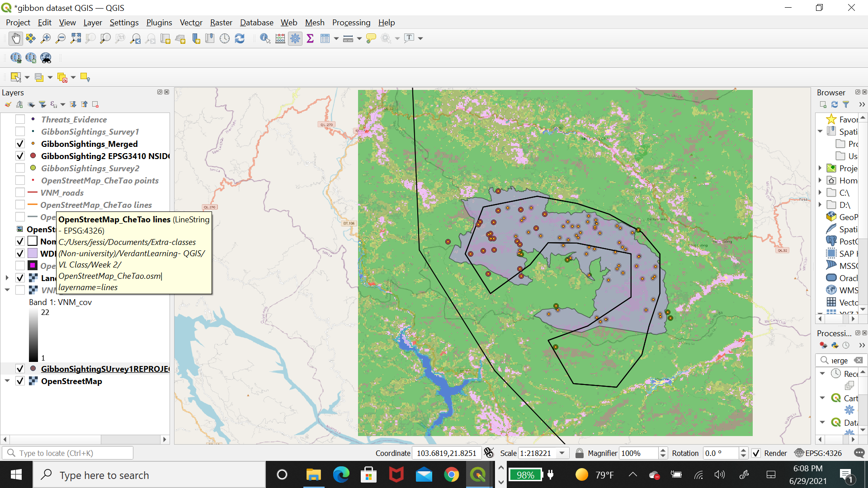Enable GibbonSightings_Survey1 layer checkbox
Viewport: 868px width, 488px height.
pos(20,131)
